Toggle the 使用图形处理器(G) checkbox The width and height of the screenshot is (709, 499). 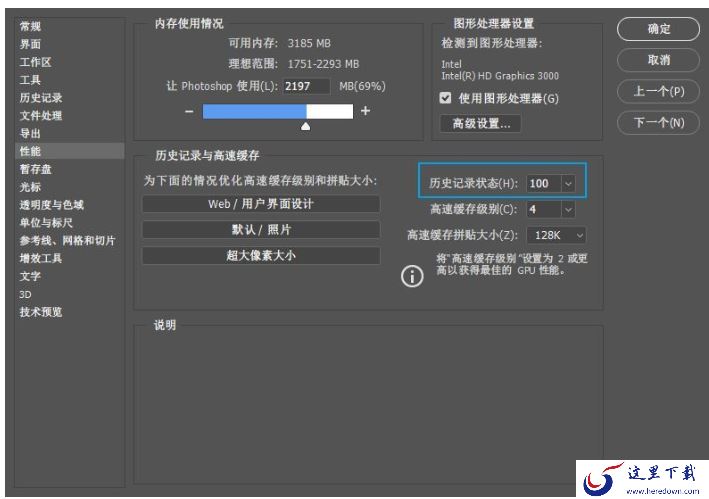pyautogui.click(x=445, y=98)
